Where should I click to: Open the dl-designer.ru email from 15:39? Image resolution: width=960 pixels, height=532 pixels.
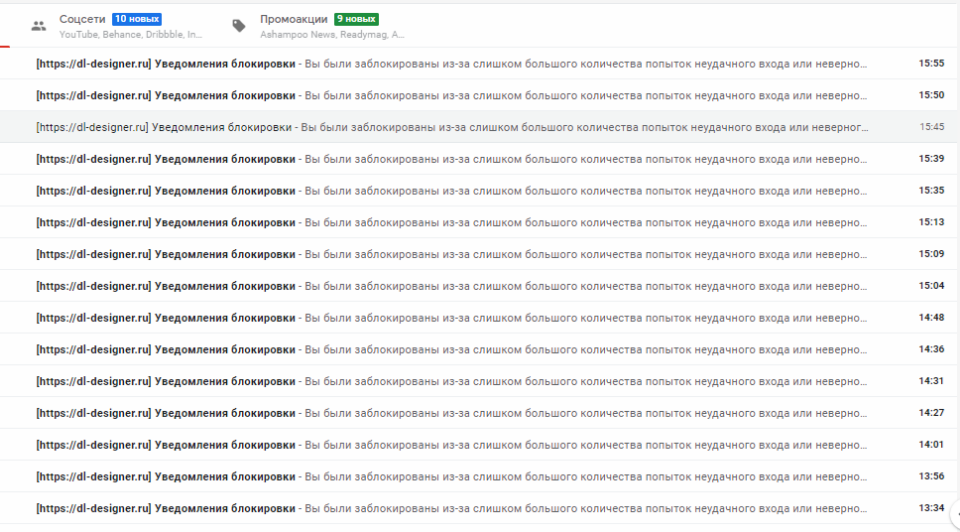point(450,159)
